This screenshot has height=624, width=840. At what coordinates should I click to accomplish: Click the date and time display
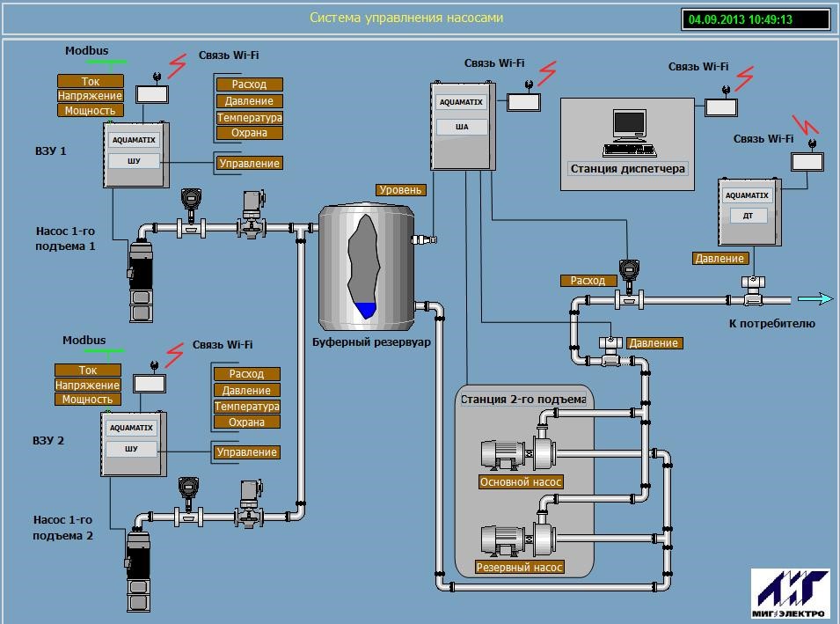coord(755,19)
